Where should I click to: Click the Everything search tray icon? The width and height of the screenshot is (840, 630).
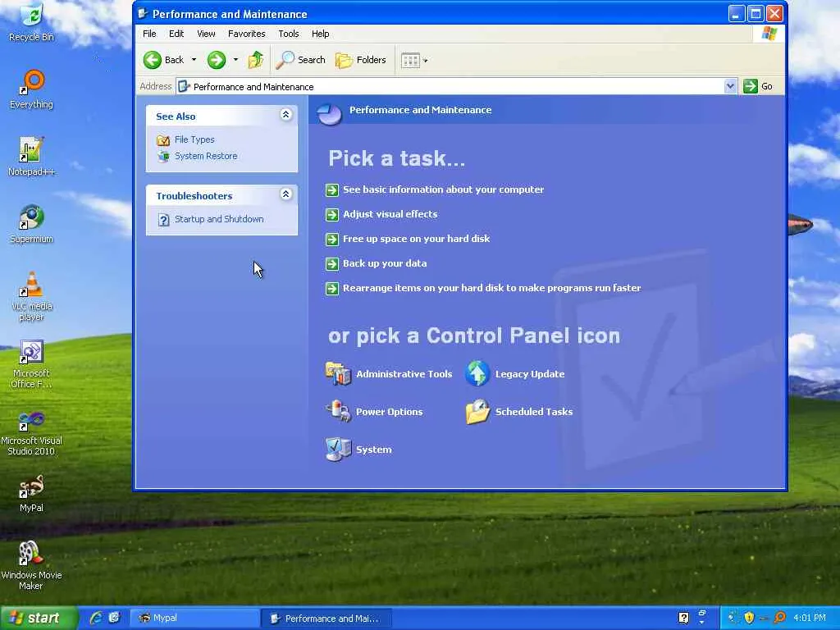click(x=781, y=618)
